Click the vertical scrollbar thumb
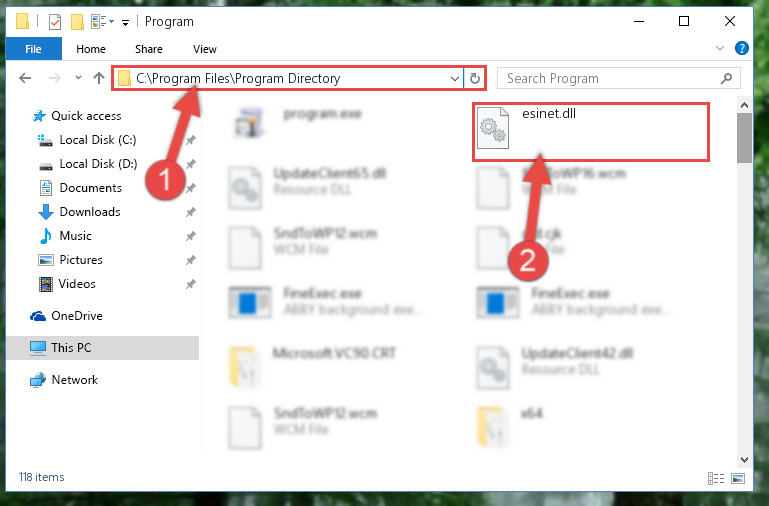 (x=744, y=138)
